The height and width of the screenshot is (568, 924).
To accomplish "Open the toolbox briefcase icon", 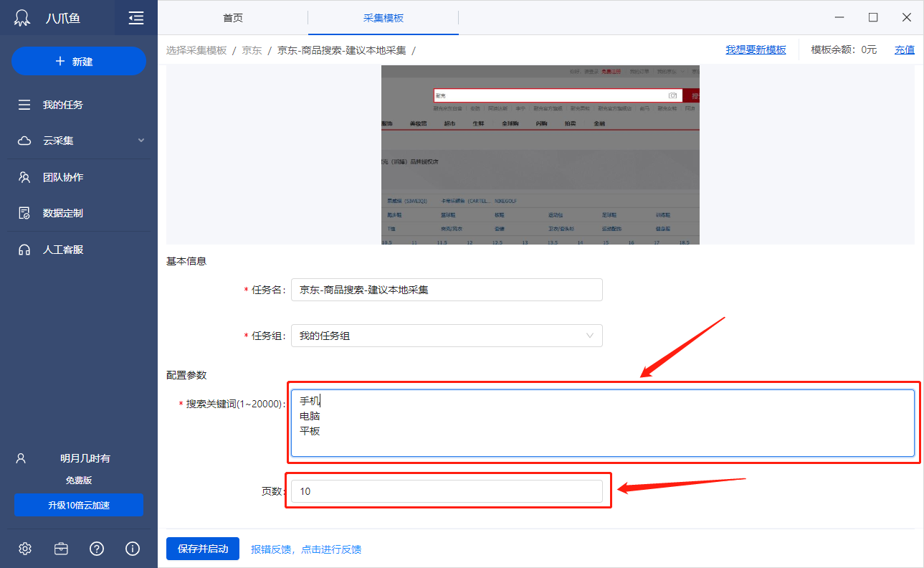I will click(x=61, y=549).
